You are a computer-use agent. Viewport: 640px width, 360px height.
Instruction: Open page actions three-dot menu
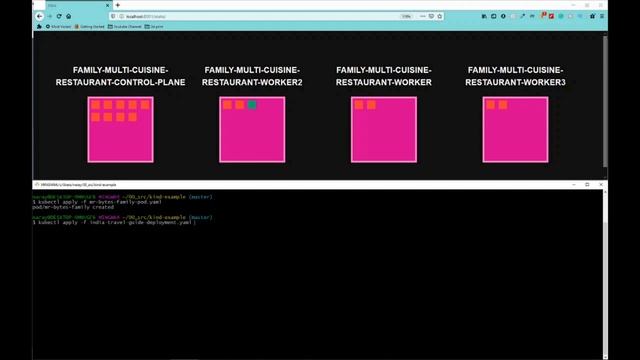[x=422, y=16]
